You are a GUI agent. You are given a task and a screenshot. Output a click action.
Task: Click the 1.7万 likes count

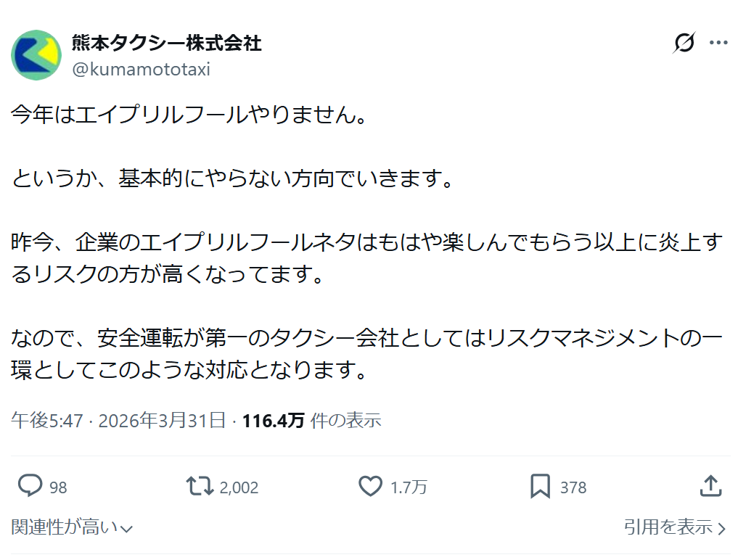click(x=409, y=487)
